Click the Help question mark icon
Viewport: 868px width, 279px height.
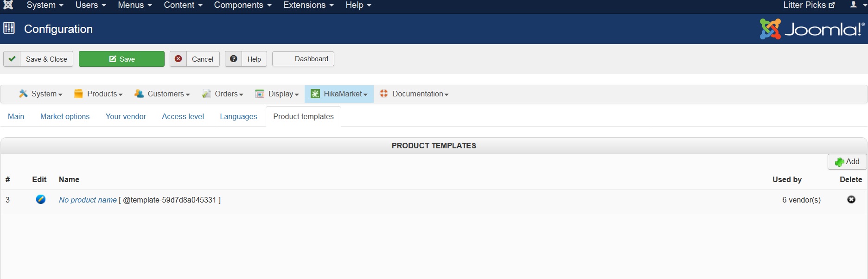click(x=234, y=59)
